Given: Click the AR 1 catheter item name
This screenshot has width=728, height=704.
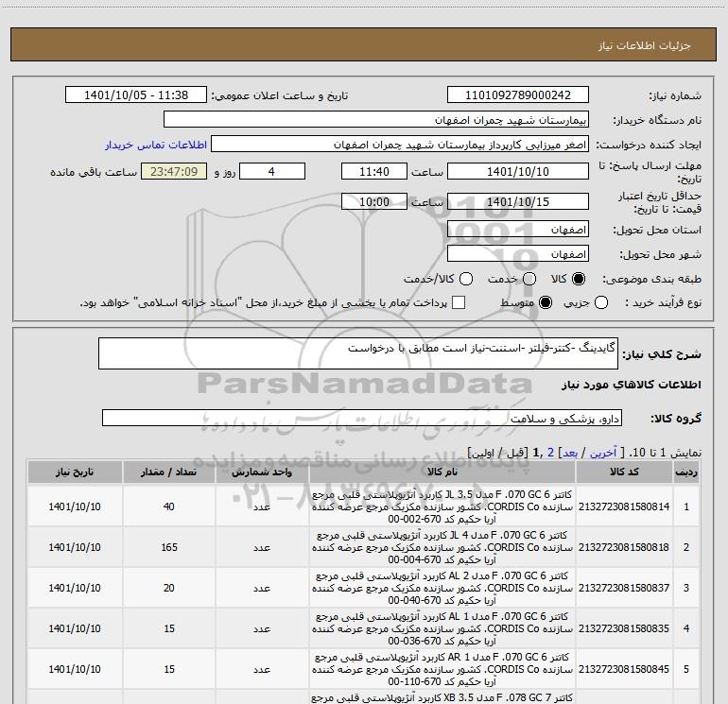Looking at the screenshot, I should tap(442, 669).
